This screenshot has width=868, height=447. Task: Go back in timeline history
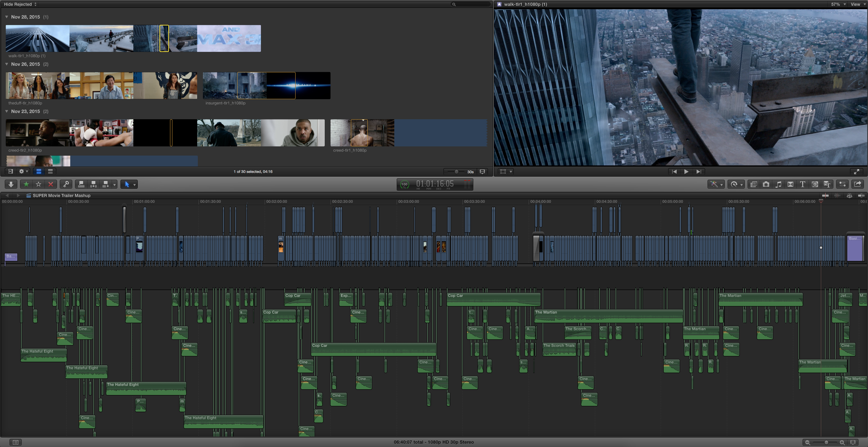[x=7, y=195]
